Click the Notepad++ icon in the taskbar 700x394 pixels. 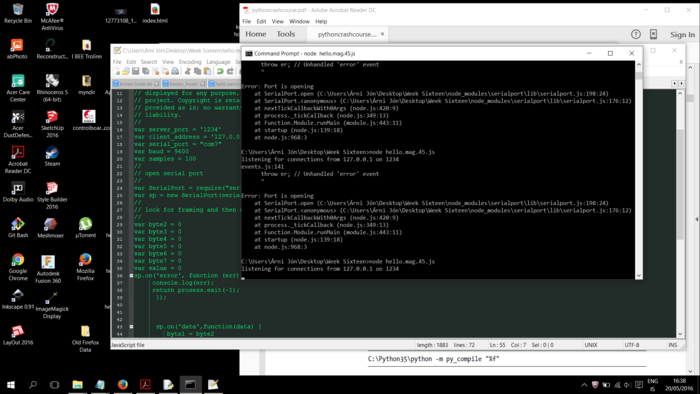(213, 384)
